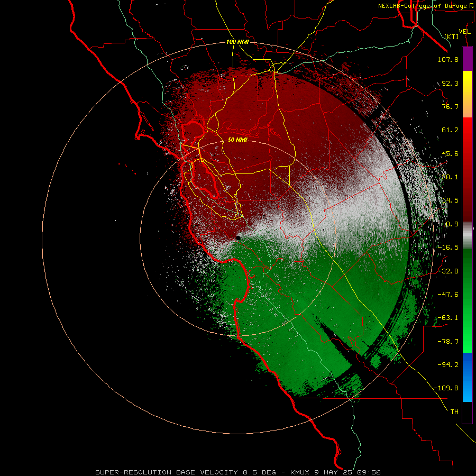Select the -109.8 legend value
Image resolution: width=476 pixels, height=476 pixels.
pos(446,388)
